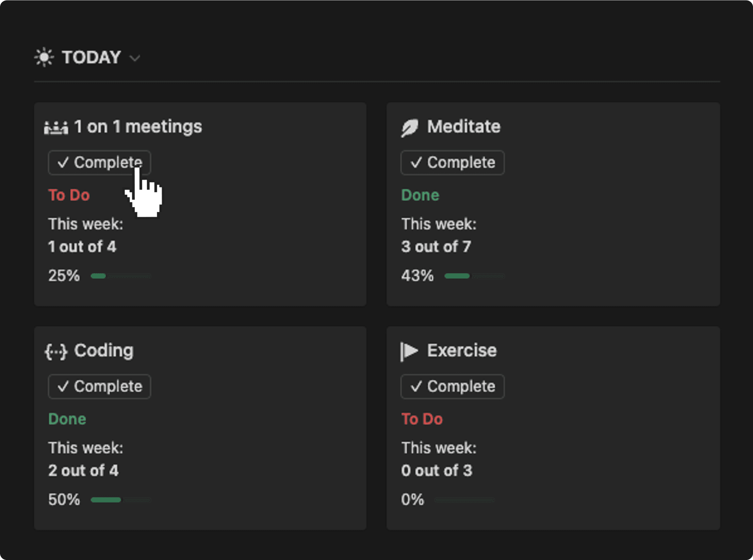Open the Exercise habit title
This screenshot has height=560, width=753.
(462, 351)
